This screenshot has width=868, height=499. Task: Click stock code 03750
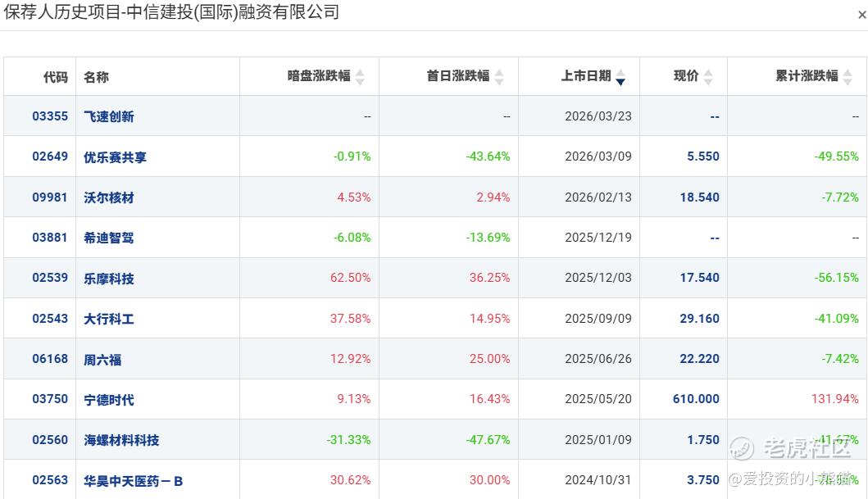(50, 399)
